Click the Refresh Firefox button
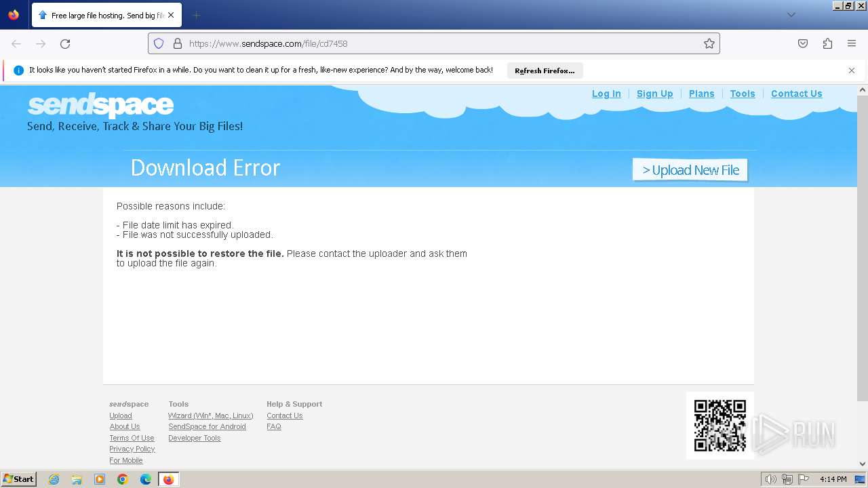Image resolution: width=868 pixels, height=488 pixels. (545, 70)
